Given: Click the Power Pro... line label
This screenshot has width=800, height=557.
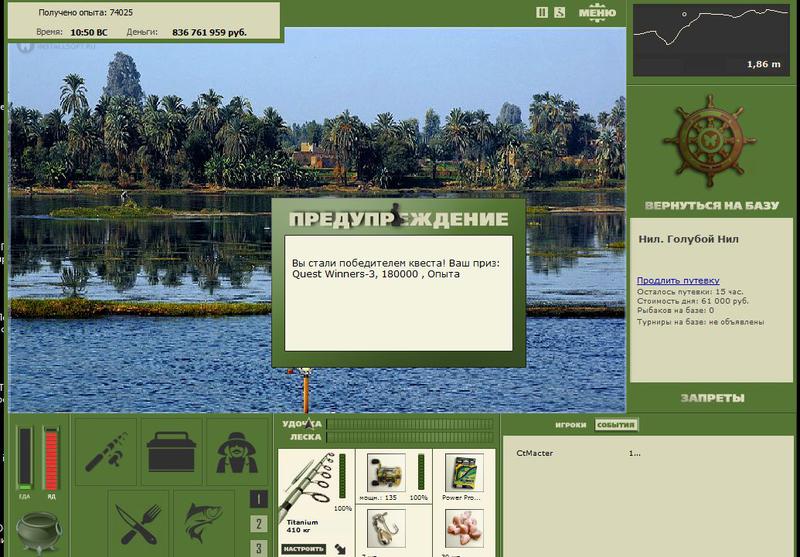Looking at the screenshot, I should pos(461,497).
